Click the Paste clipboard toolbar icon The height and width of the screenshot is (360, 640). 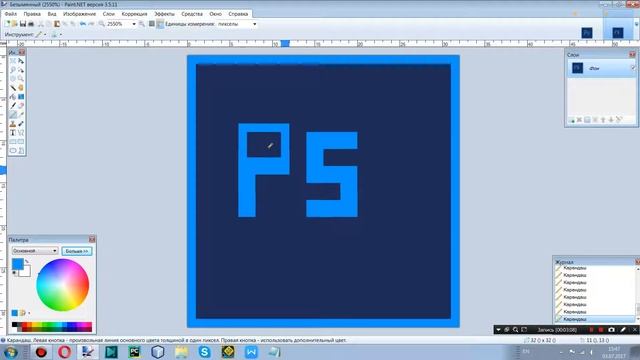pos(57,24)
